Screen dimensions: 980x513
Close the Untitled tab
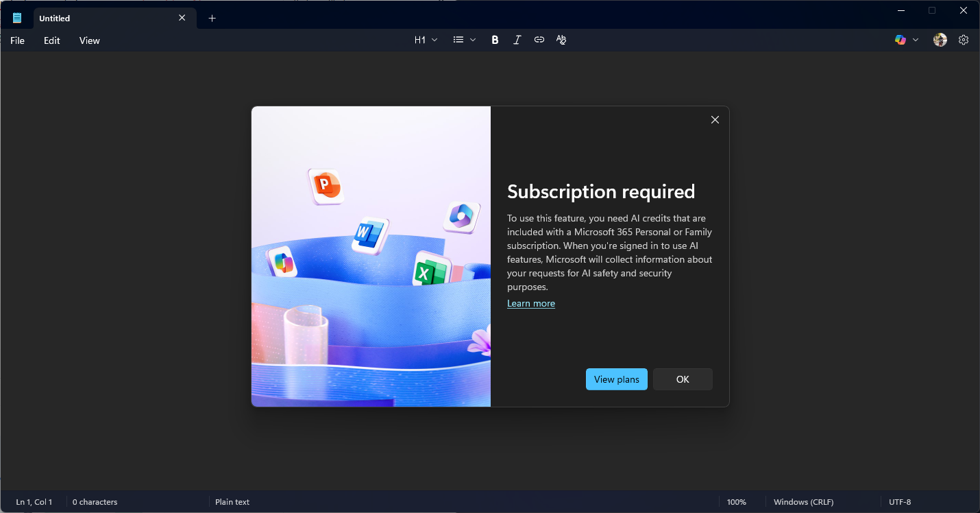click(182, 18)
